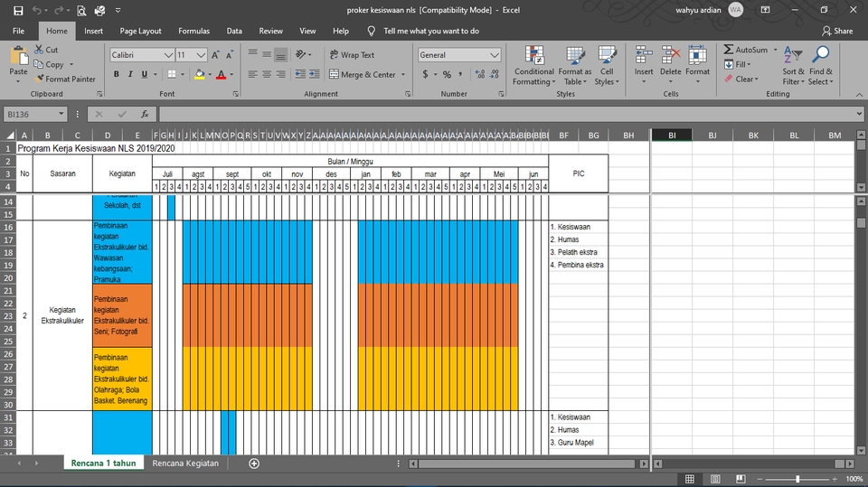Center text horizontally
The height and width of the screenshot is (487, 868).
pos(267,74)
